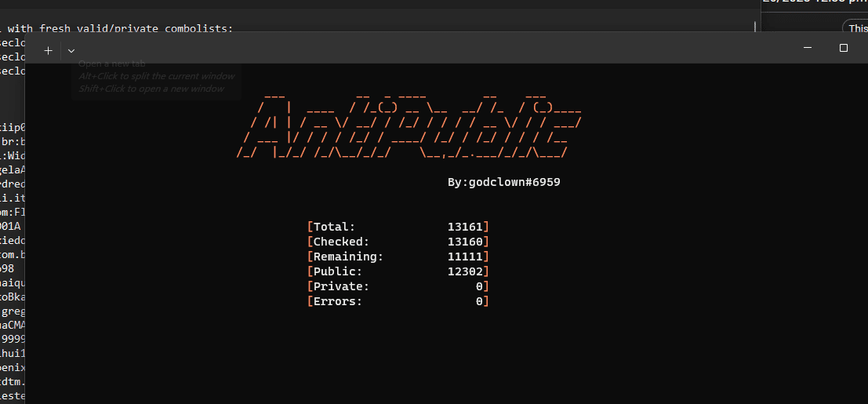
Task: Select the Public: 12302 line
Action: 398,271
